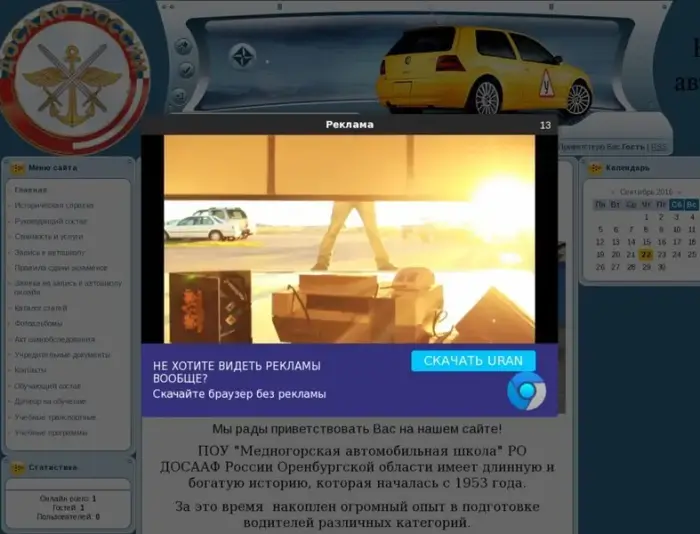
Task: Select date 12 in the calendar
Action: pyautogui.click(x=600, y=242)
